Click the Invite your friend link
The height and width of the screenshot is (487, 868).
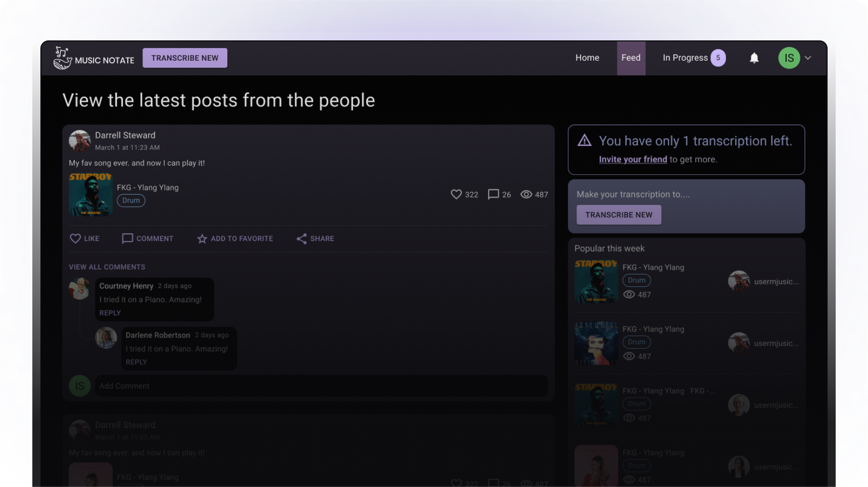(x=633, y=159)
